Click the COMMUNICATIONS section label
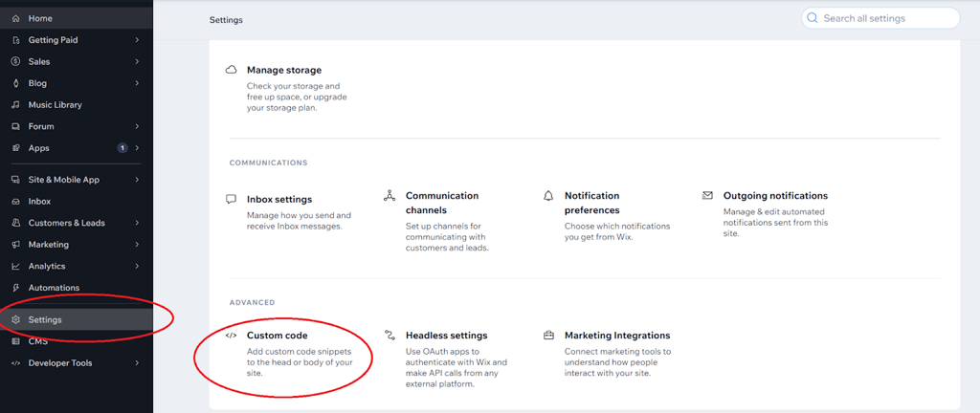Viewport: 980px width, 413px height. pyautogui.click(x=268, y=163)
